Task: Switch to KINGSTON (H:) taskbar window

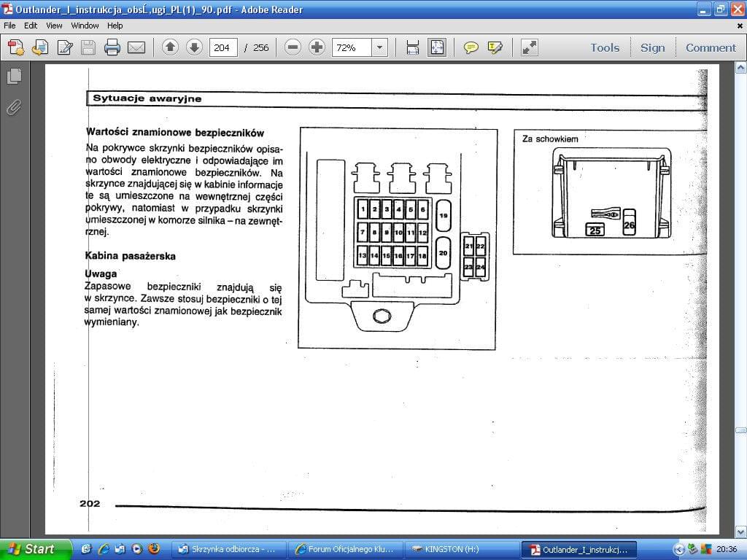Action: click(462, 550)
